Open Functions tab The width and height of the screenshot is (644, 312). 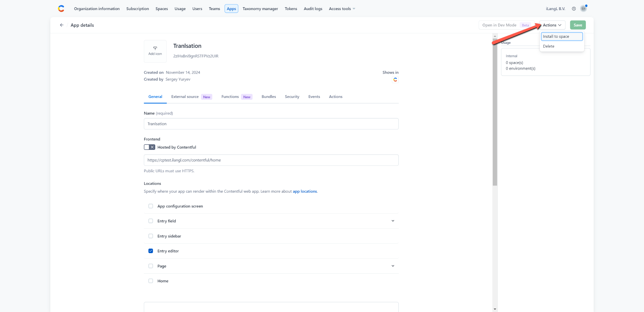pos(237,97)
